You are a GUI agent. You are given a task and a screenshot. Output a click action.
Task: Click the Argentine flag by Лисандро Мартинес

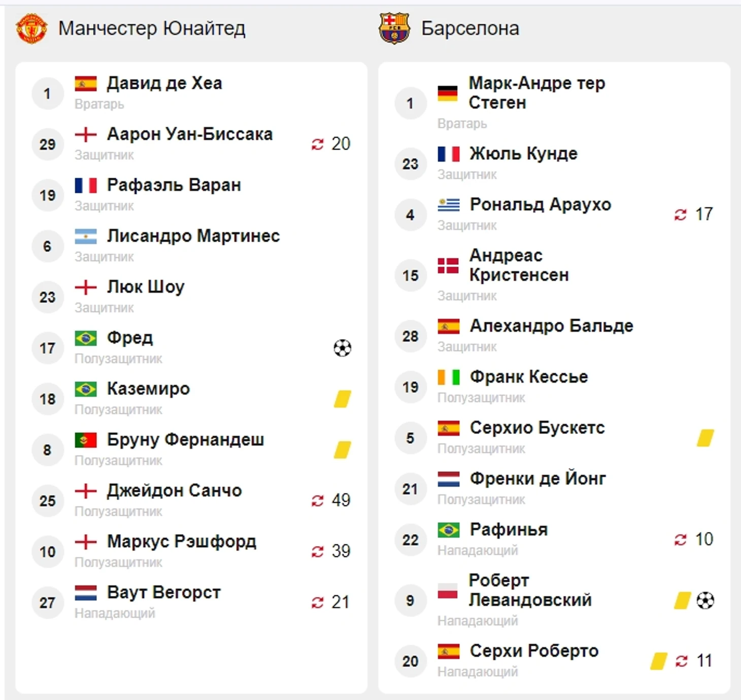point(85,236)
